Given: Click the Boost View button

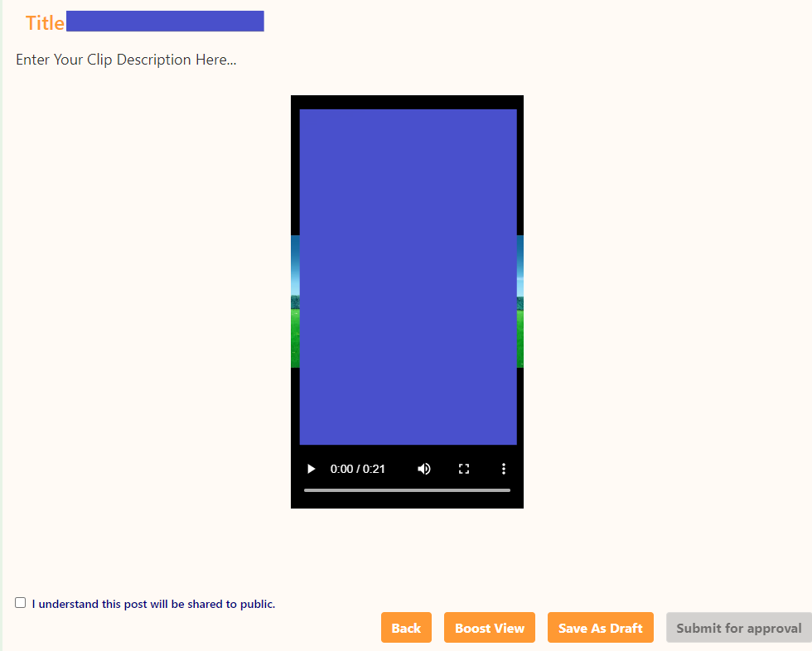Looking at the screenshot, I should (x=489, y=628).
